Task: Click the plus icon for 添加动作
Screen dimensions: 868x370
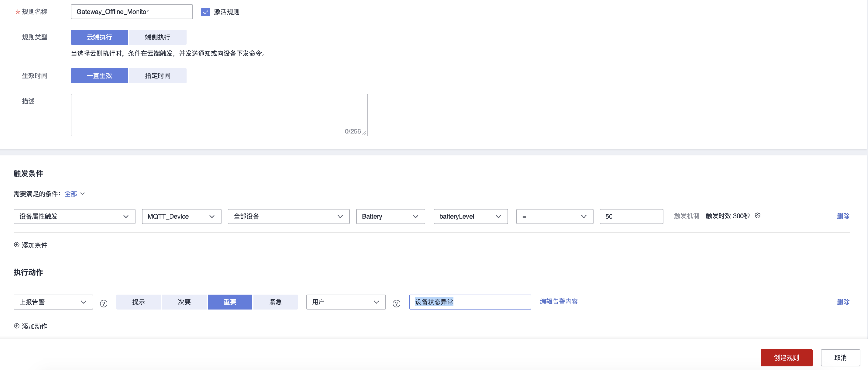Action: (16, 326)
